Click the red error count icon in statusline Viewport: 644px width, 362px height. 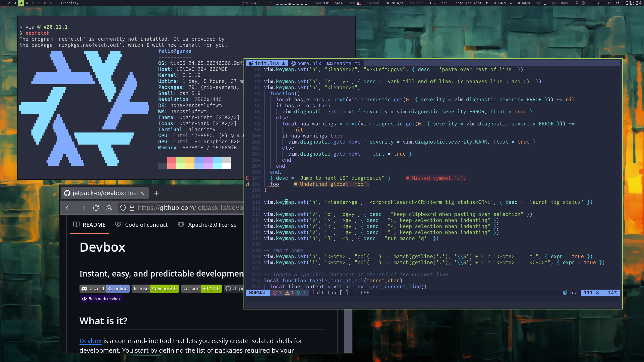point(277,293)
